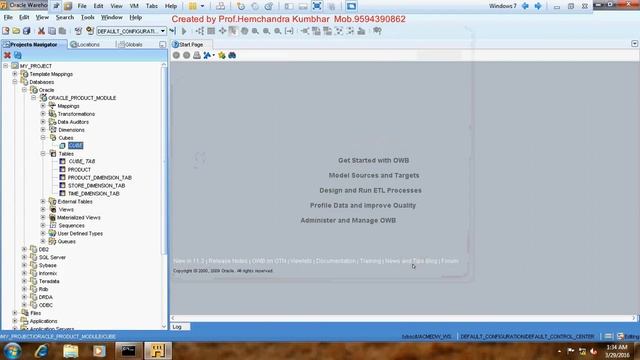Click the Documentation link in footer
The width and height of the screenshot is (640, 360).
[x=336, y=261]
